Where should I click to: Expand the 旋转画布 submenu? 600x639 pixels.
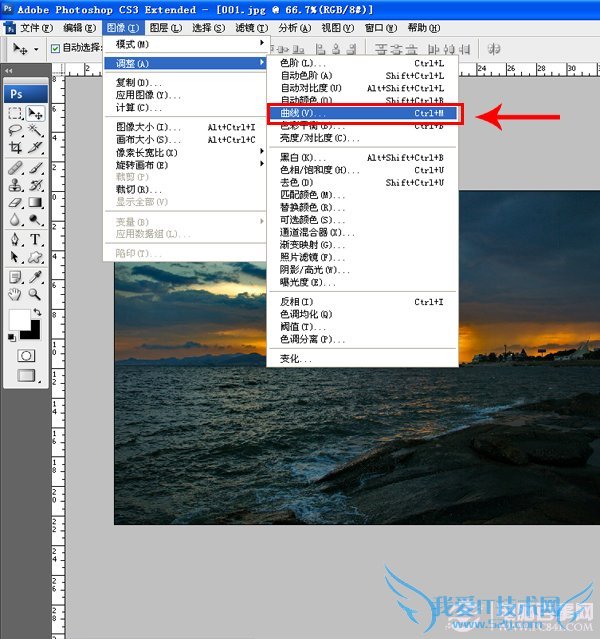(185, 165)
